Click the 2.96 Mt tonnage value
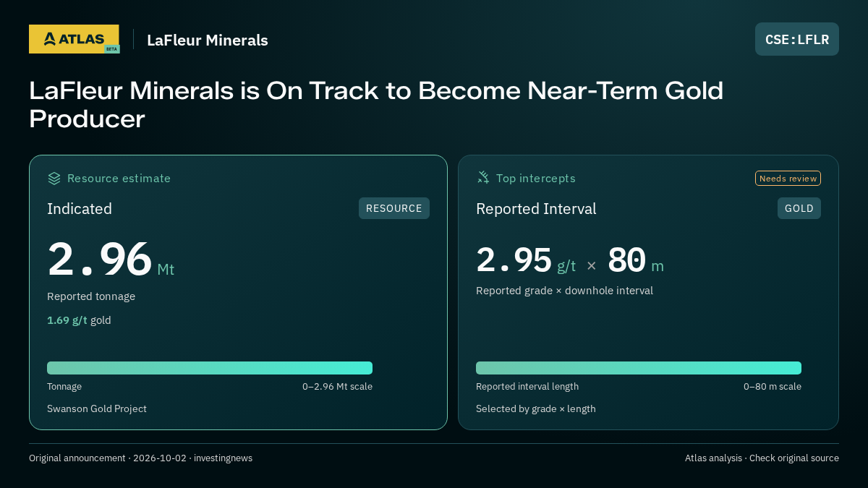868x488 pixels. pos(111,260)
